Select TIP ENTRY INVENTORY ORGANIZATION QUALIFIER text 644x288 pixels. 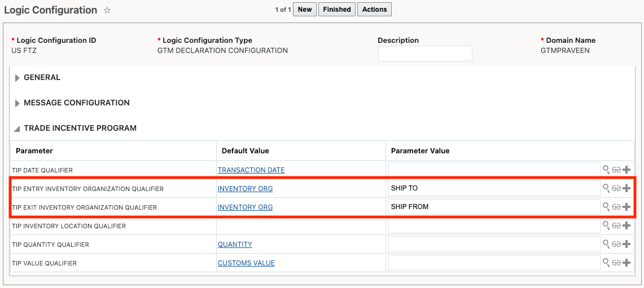coord(88,189)
